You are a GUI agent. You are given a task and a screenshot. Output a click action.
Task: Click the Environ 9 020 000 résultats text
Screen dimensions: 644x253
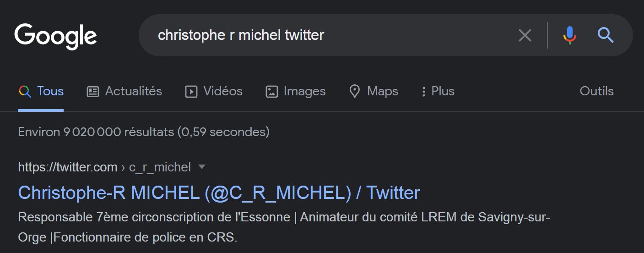pos(144,132)
